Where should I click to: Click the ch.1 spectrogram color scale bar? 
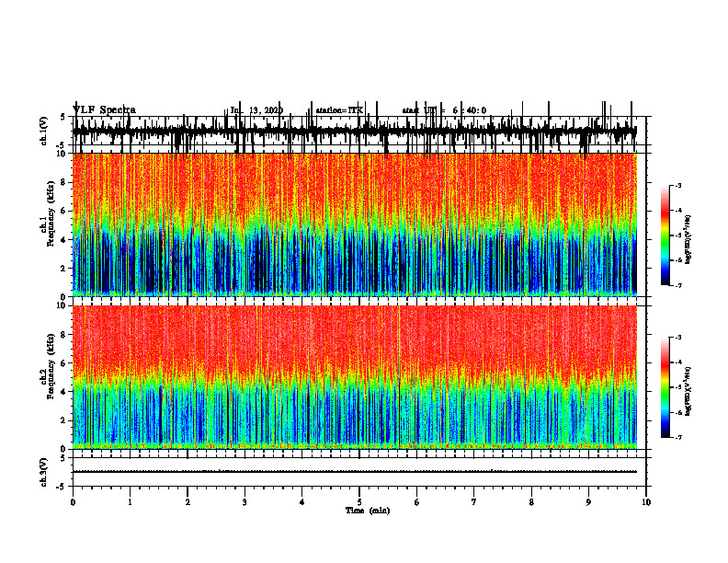coord(665,236)
